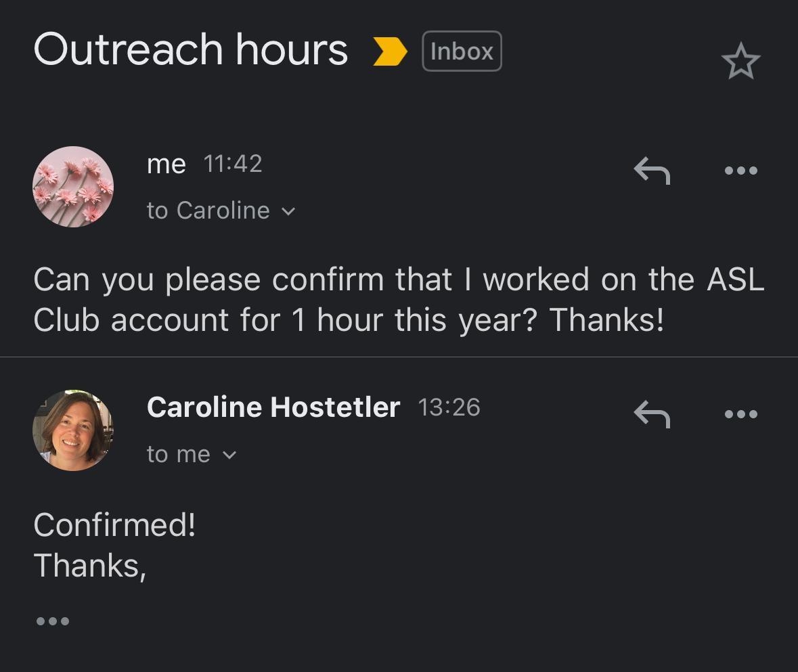798x672 pixels.
Task: Tap the 'to Caroline' recipient text
Action: point(208,211)
